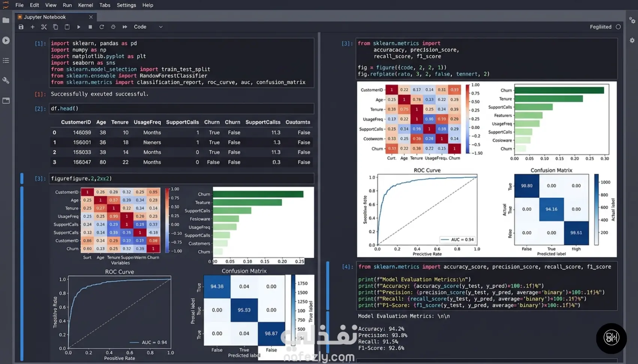638x364 pixels.
Task: Open the Kernel menu
Action: (x=86, y=5)
